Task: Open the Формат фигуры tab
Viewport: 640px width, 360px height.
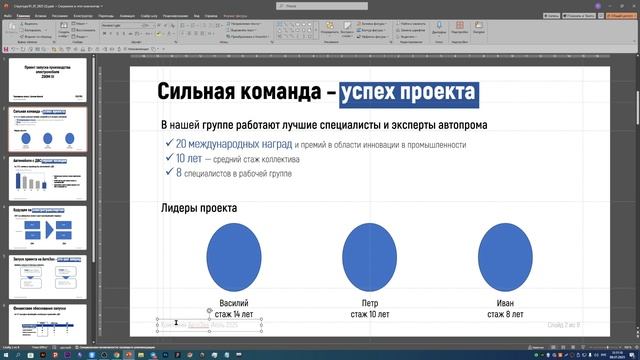Action: click(x=235, y=16)
